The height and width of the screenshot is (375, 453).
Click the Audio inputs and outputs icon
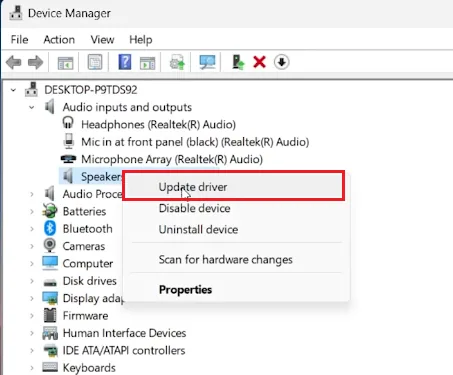(x=50, y=107)
